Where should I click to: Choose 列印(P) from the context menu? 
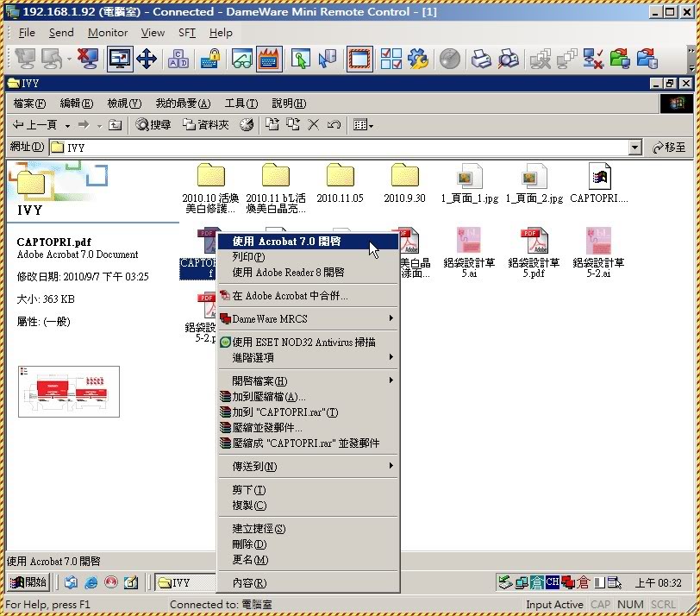[x=308, y=257]
